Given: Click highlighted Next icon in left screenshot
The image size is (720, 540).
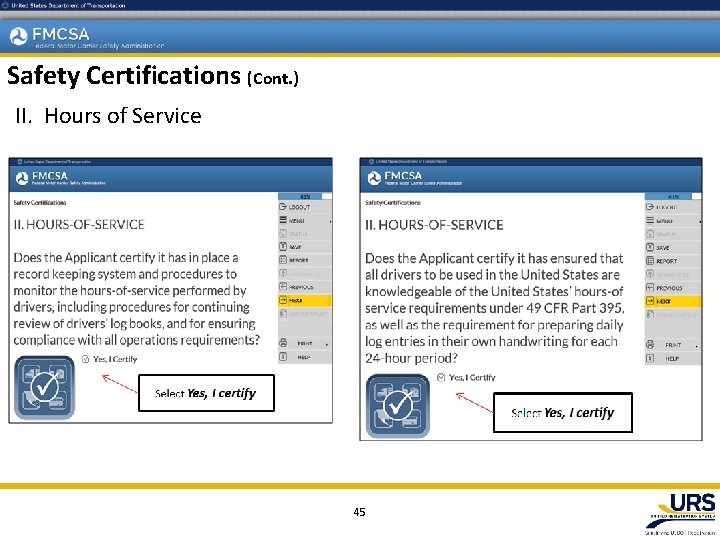Looking at the screenshot, I should (283, 300).
